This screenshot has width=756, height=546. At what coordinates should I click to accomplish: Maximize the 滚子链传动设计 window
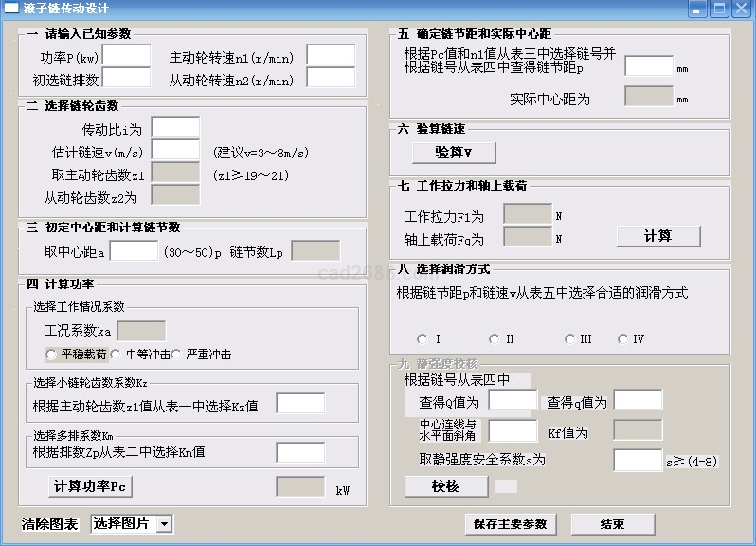tap(719, 9)
